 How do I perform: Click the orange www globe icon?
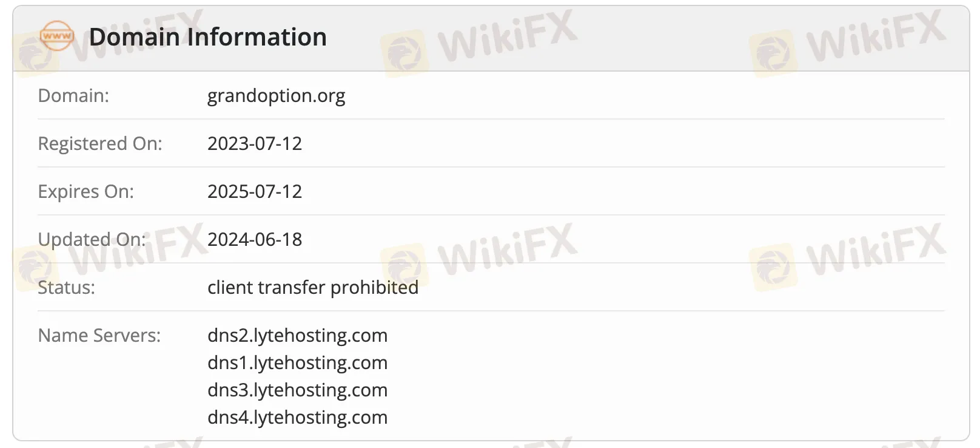pos(57,36)
